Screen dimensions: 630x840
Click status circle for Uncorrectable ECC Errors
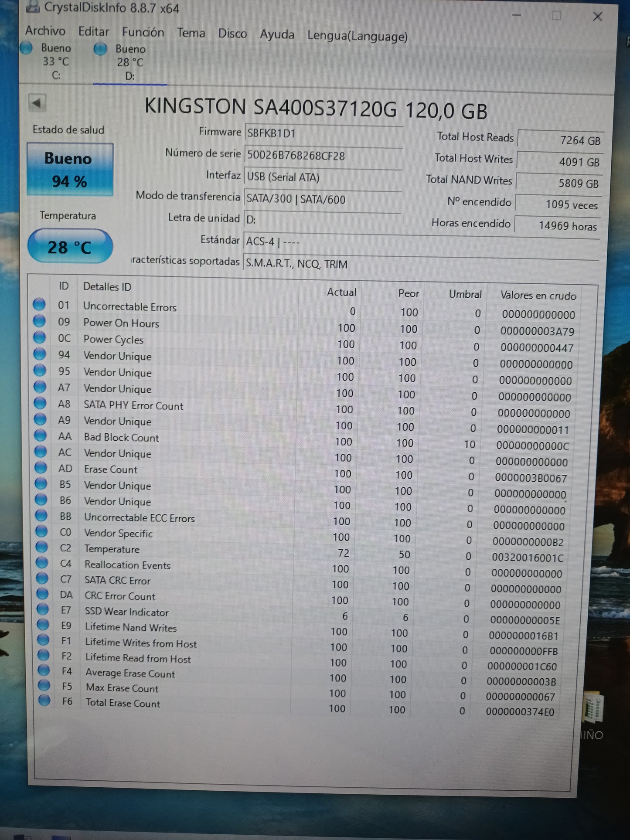41,516
